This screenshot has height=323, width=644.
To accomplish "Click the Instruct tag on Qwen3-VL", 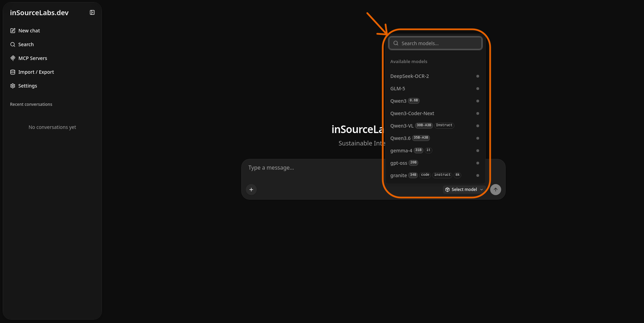I will point(444,125).
